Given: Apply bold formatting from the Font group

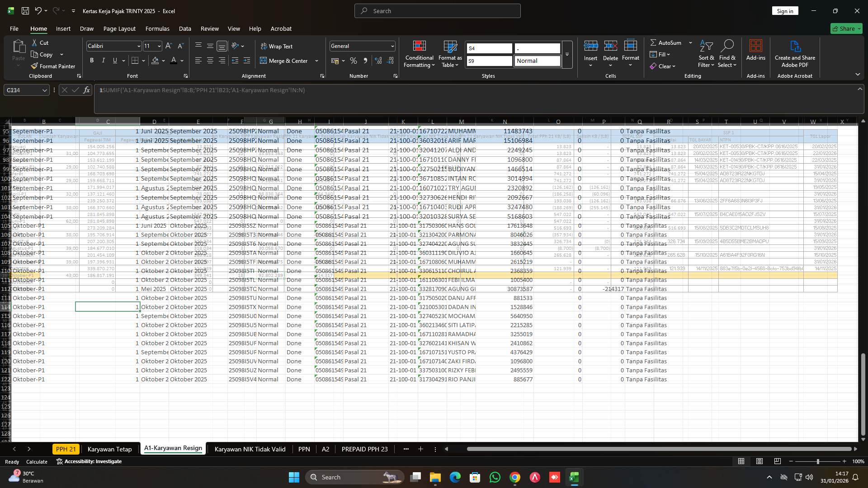Looking at the screenshot, I should point(91,60).
